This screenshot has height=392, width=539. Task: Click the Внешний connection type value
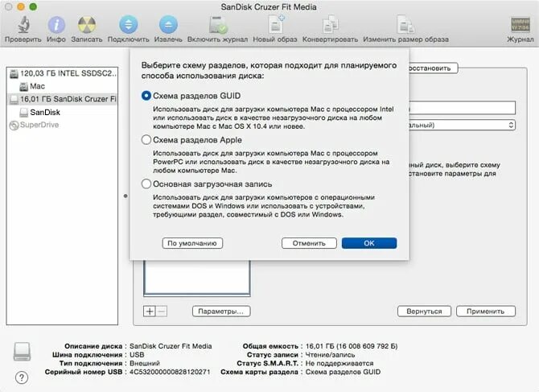coord(145,363)
